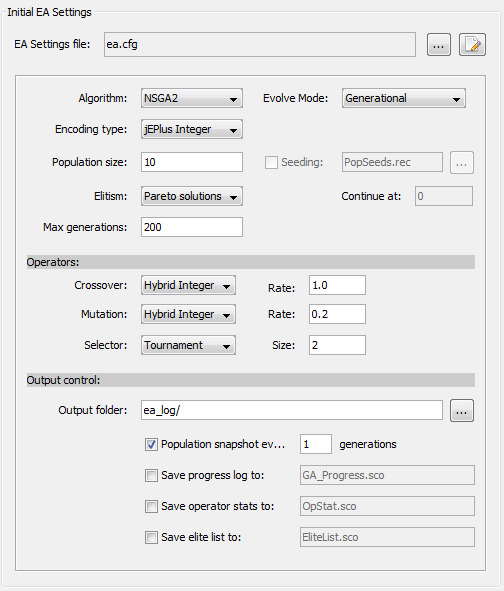Expand the Crossover Hybrid Integer dropdown
Screen dimensions: 504x591
click(x=188, y=285)
